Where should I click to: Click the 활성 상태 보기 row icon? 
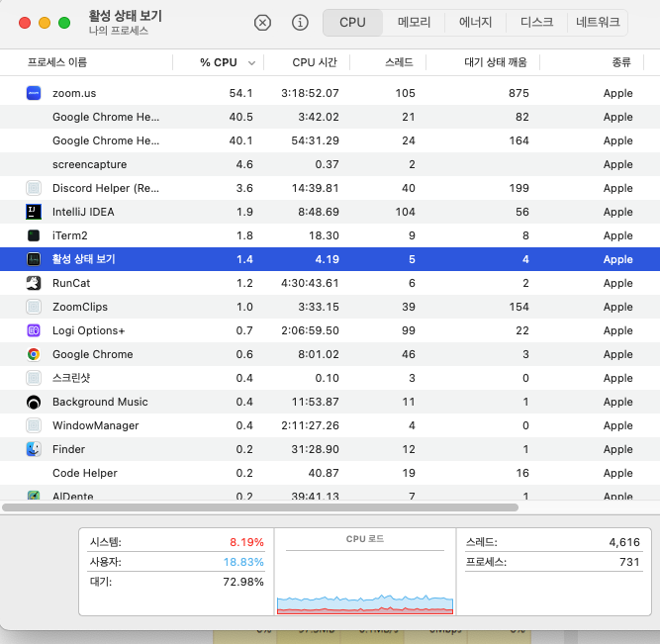coord(34,259)
